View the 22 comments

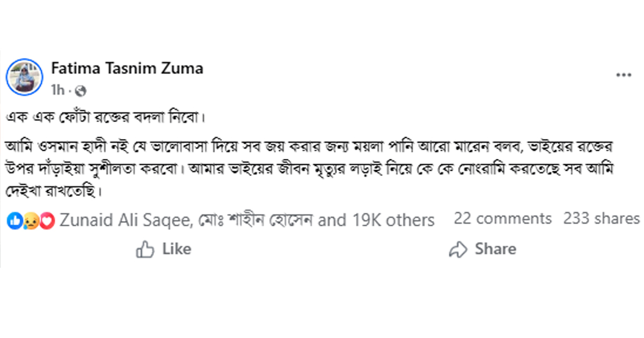pos(502,219)
